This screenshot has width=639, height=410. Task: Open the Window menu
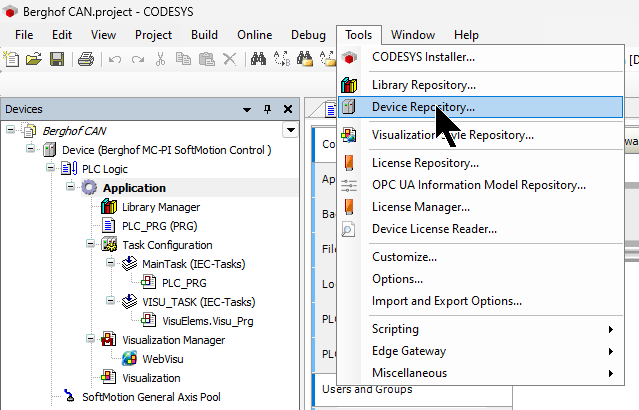coord(413,35)
